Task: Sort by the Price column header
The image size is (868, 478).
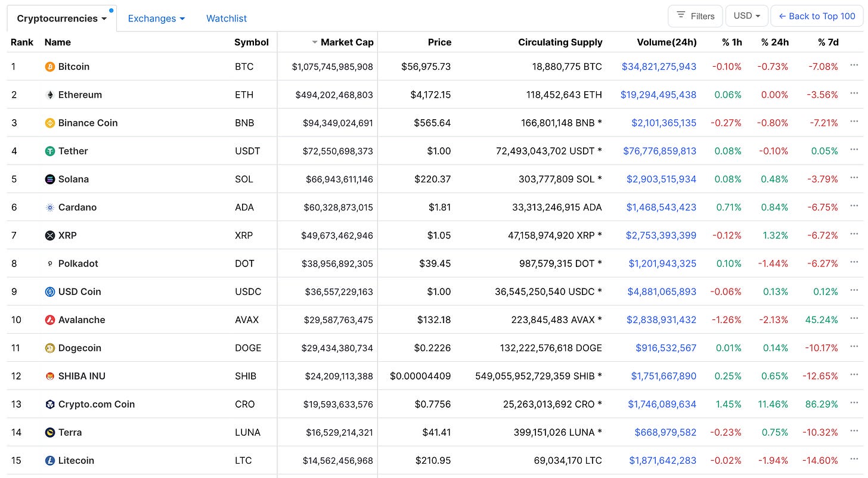Action: [x=439, y=42]
